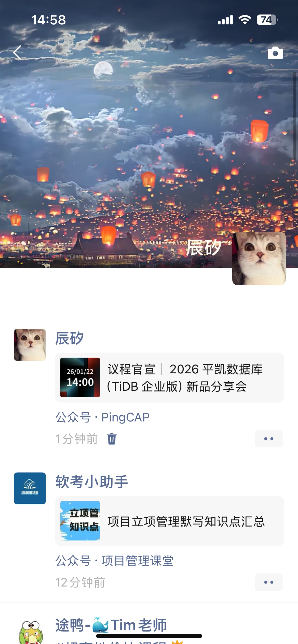Viewport: 298px width, 644px height.
Task: Tap the 辰砂 name on cover
Action: (x=204, y=248)
